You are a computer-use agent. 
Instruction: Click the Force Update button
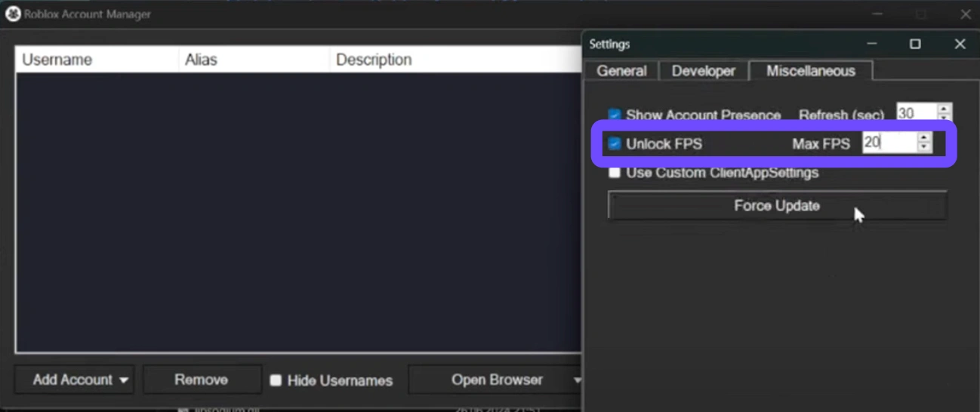point(777,205)
